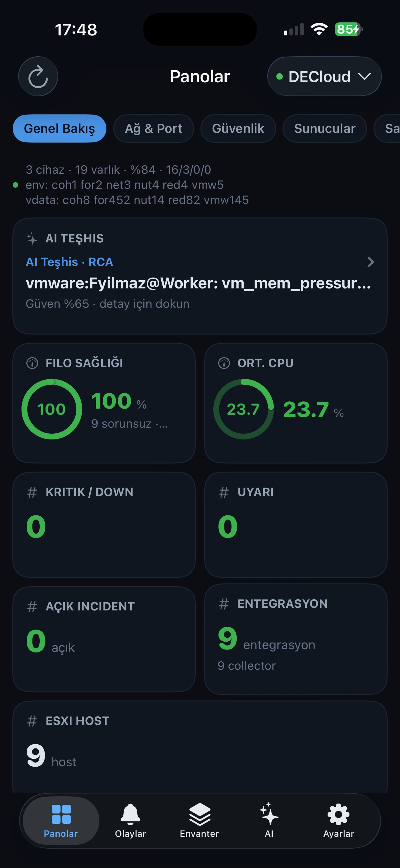
Task: Open AI Teşhis details via chevron arrow
Action: coord(370,262)
